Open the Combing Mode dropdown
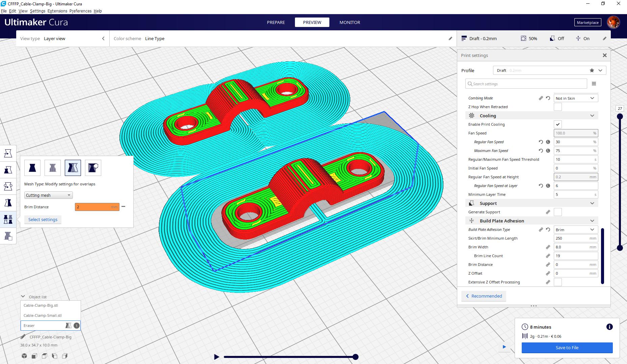 (576, 98)
